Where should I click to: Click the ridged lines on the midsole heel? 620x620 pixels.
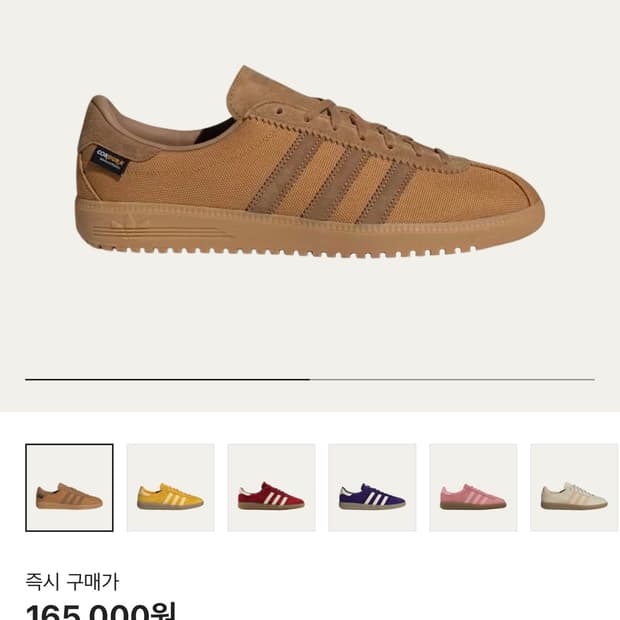point(162,232)
